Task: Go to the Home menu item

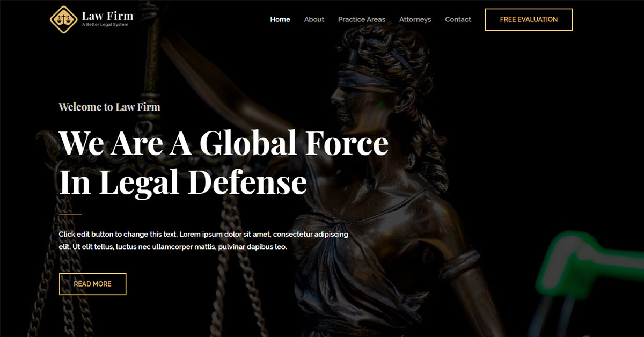Action: pos(280,19)
